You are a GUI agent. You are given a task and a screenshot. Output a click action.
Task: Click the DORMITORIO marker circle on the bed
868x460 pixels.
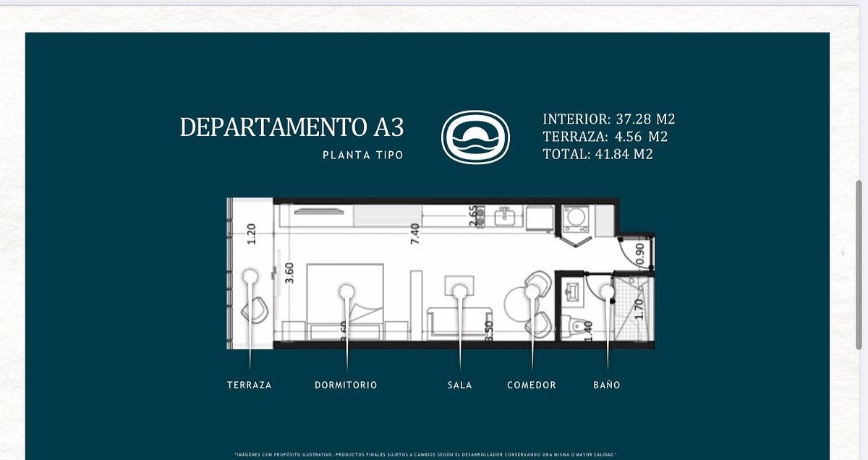coord(347,291)
